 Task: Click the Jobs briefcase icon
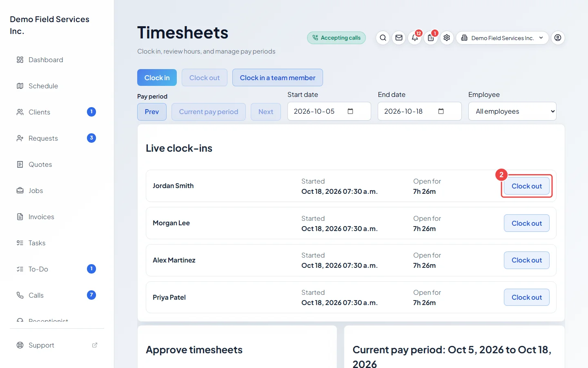20,191
